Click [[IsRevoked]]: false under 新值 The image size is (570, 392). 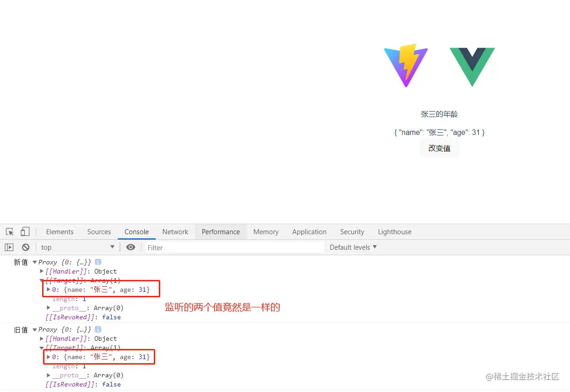tap(83, 317)
